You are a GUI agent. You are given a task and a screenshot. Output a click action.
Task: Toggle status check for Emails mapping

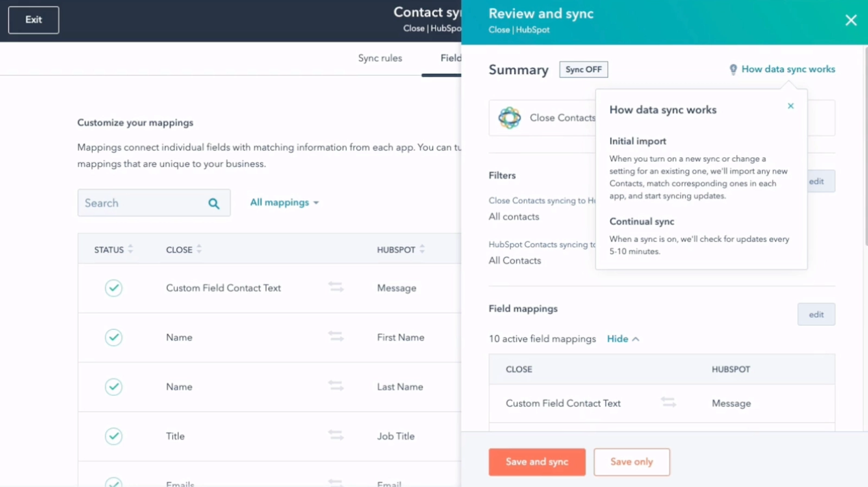[x=113, y=482]
